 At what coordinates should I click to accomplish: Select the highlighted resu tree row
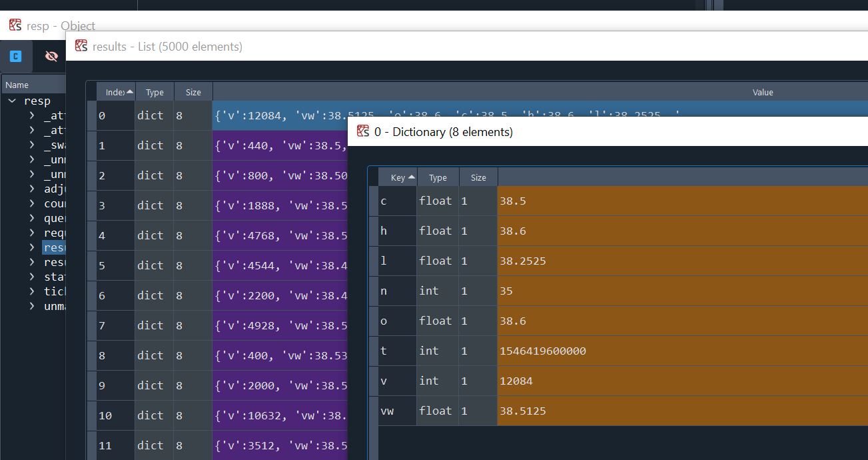(x=54, y=247)
